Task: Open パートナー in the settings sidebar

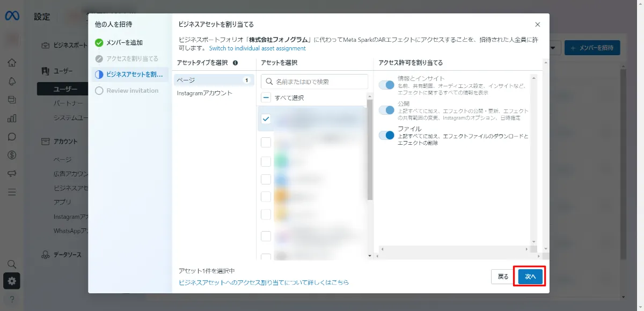Action: (x=68, y=103)
